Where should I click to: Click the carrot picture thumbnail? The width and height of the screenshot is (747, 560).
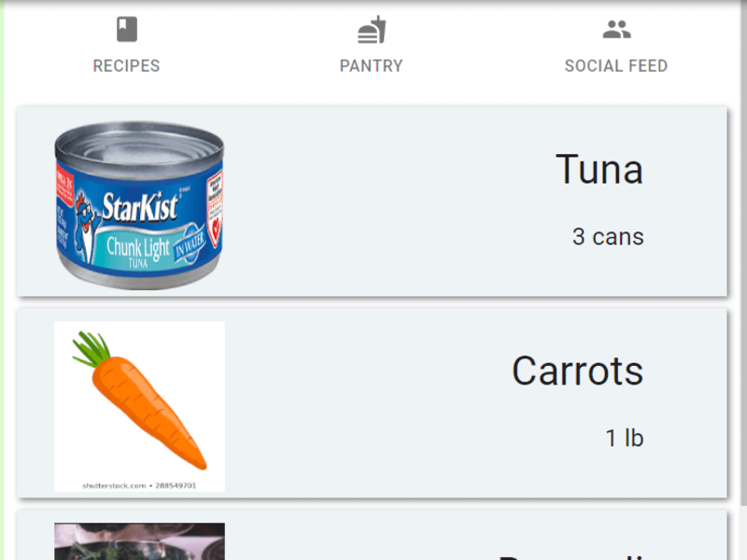click(139, 401)
